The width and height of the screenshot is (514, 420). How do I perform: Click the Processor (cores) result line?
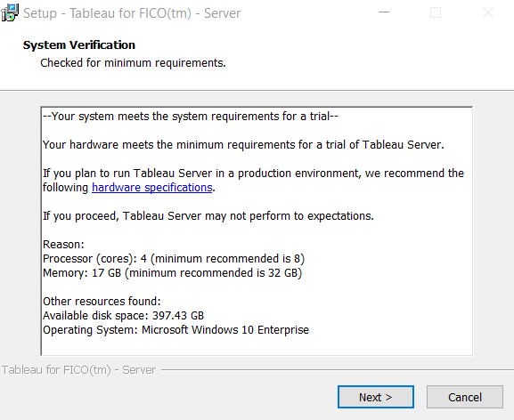pyautogui.click(x=174, y=259)
